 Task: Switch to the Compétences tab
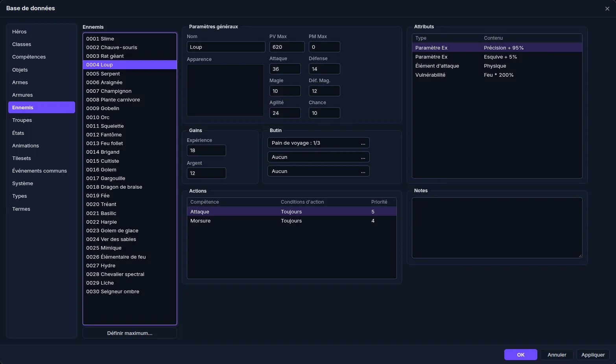coord(42,57)
